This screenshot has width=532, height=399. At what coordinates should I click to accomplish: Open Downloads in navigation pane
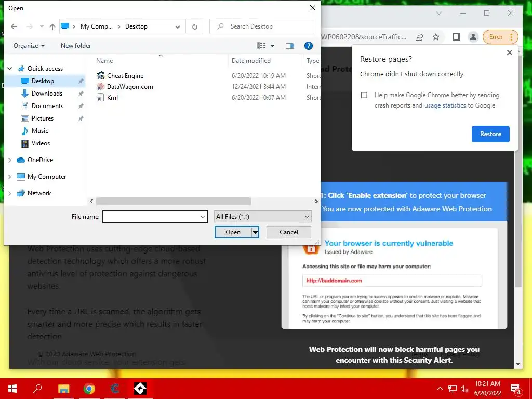click(47, 94)
